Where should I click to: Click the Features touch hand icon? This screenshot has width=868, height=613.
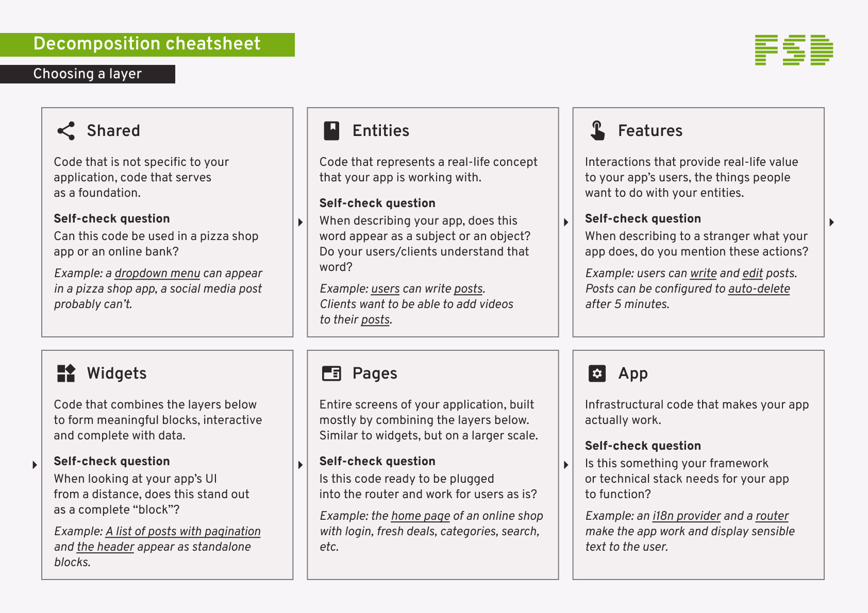click(x=597, y=131)
